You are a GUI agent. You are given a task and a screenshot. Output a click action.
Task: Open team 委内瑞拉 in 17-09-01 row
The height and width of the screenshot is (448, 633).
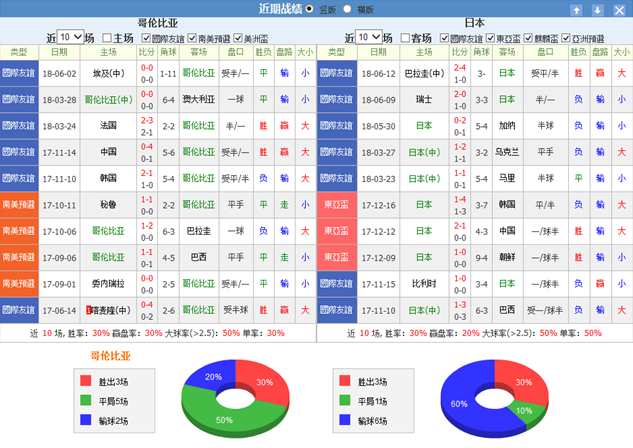108,284
